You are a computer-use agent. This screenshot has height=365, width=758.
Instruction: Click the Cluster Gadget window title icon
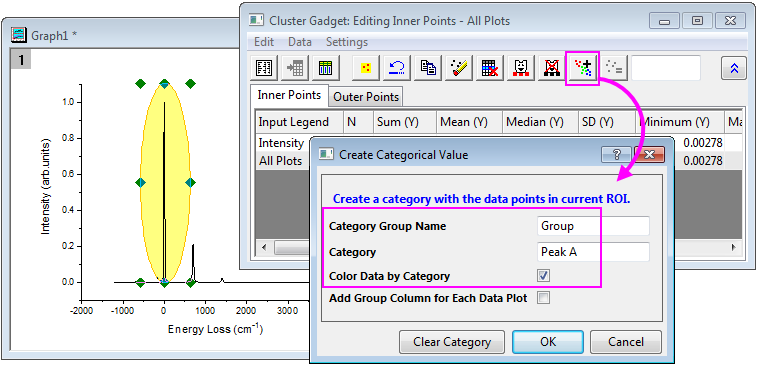point(256,20)
